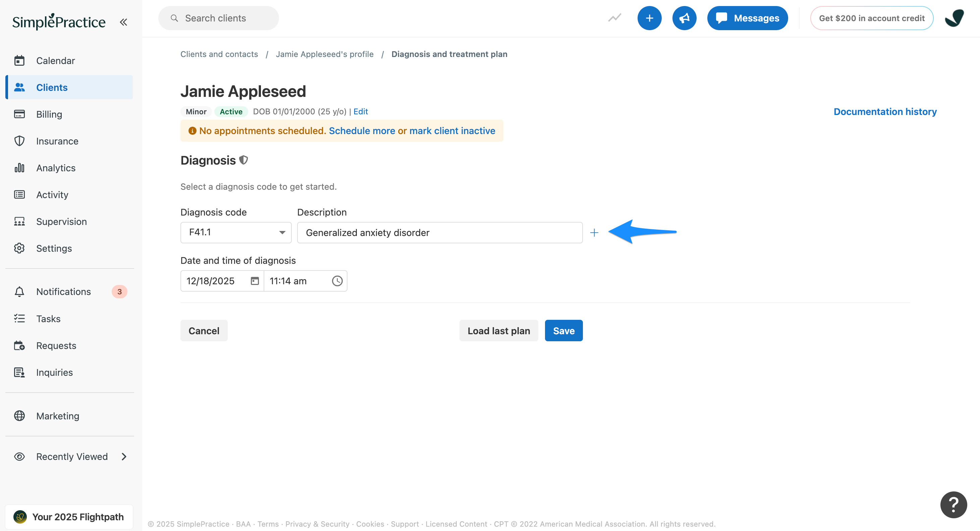Click the megaphone announcements icon
980x531 pixels.
[x=684, y=18]
